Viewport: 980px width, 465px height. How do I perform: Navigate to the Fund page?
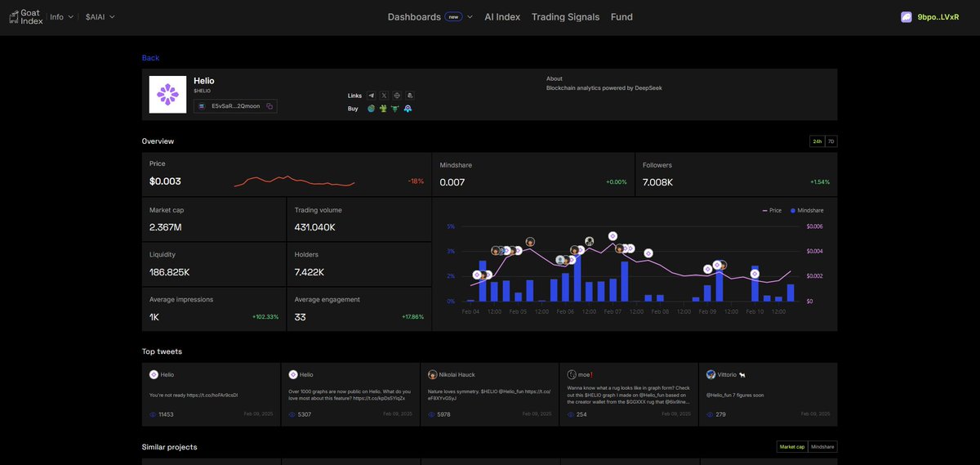point(621,16)
